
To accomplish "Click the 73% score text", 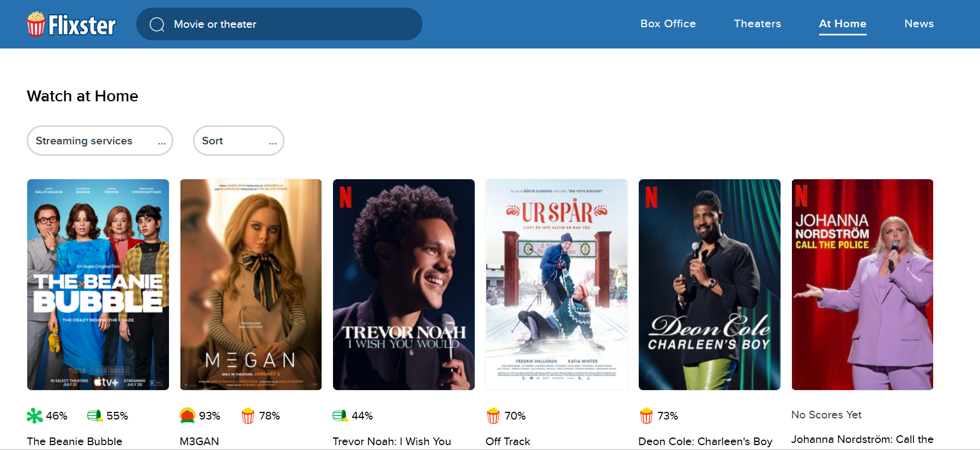I will (668, 416).
